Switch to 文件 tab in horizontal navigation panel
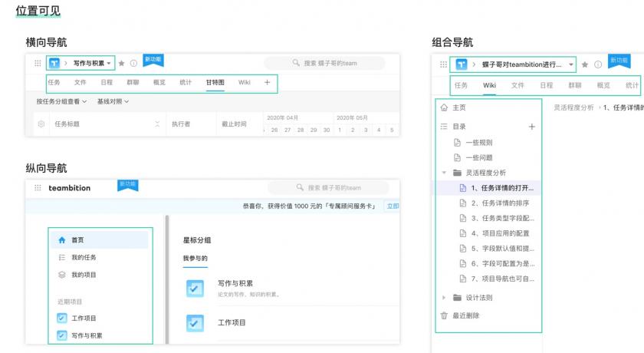This screenshot has height=353, width=644. 80,82
